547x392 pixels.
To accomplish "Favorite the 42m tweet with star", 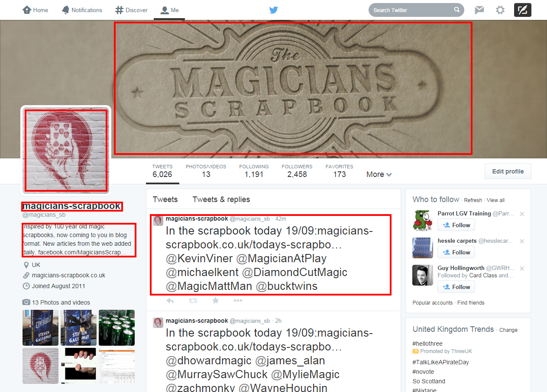I will [216, 301].
